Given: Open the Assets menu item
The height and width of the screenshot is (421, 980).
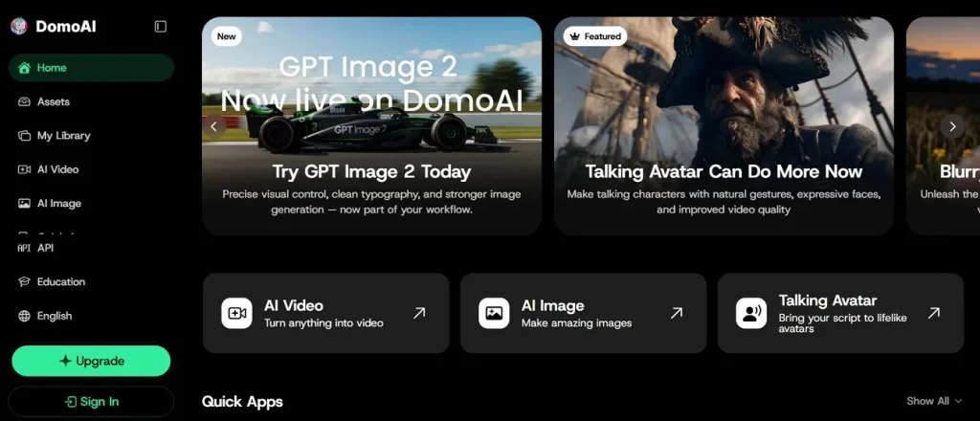Looking at the screenshot, I should [x=91, y=101].
